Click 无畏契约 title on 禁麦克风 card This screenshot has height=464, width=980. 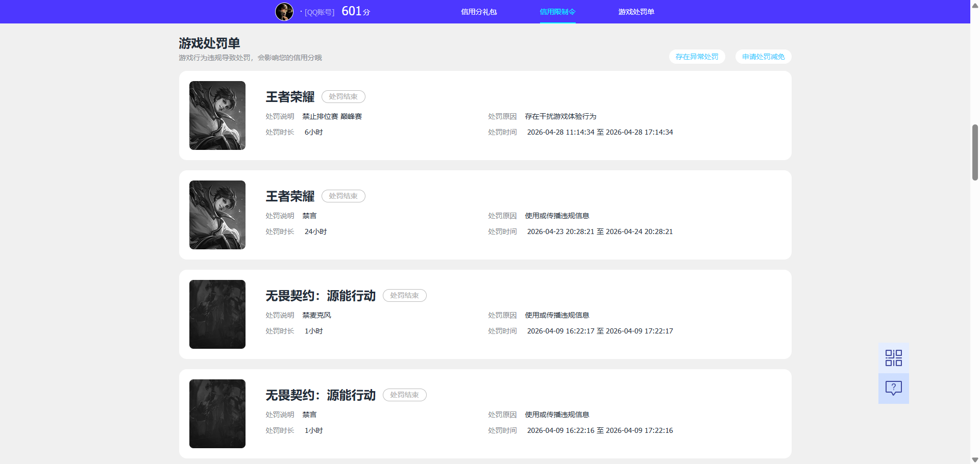coord(321,296)
